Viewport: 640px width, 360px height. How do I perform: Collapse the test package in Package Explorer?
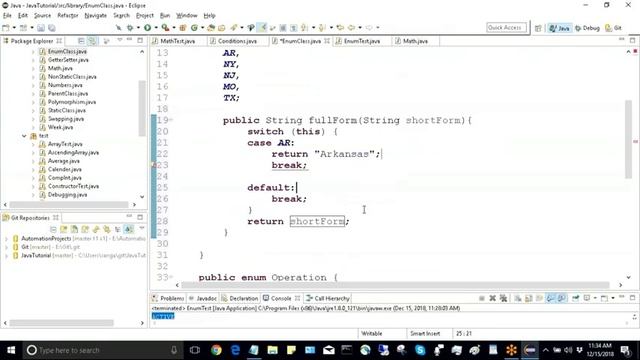tap(24, 136)
